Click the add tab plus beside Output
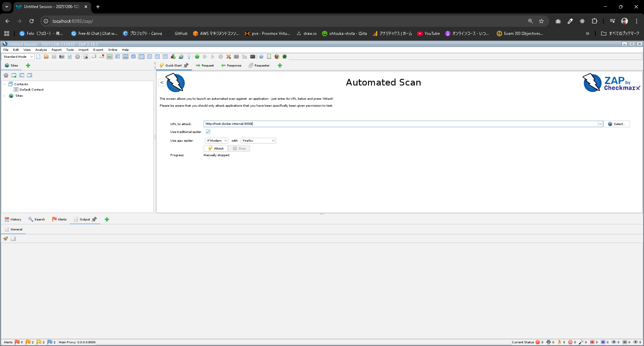This screenshot has height=346, width=644. [107, 219]
